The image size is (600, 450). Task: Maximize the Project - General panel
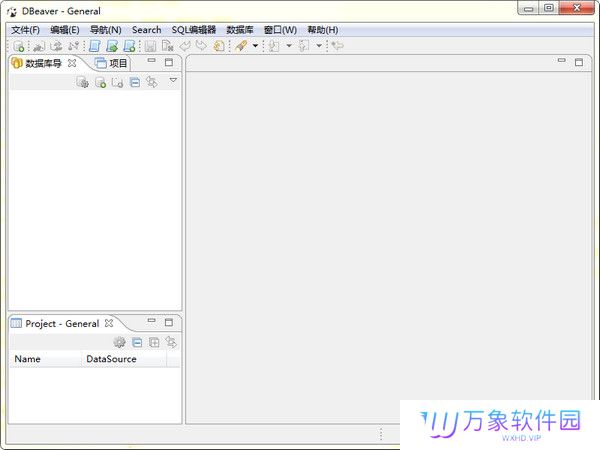pos(169,323)
